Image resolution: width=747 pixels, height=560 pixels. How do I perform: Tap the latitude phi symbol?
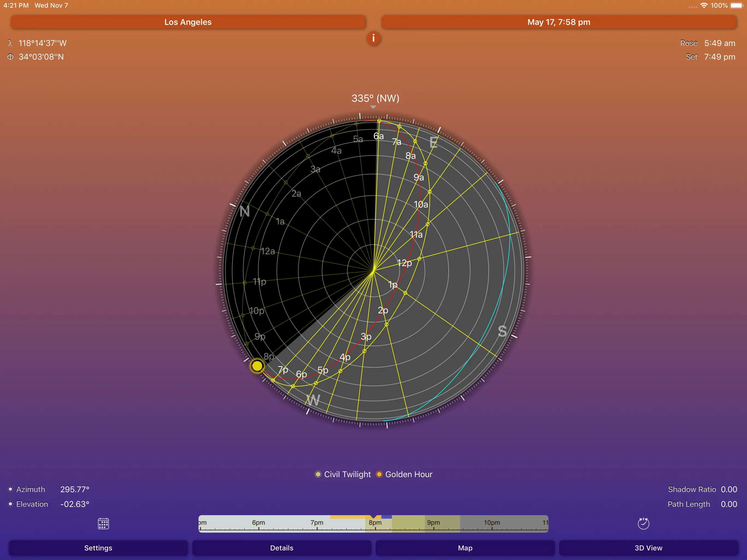10,57
